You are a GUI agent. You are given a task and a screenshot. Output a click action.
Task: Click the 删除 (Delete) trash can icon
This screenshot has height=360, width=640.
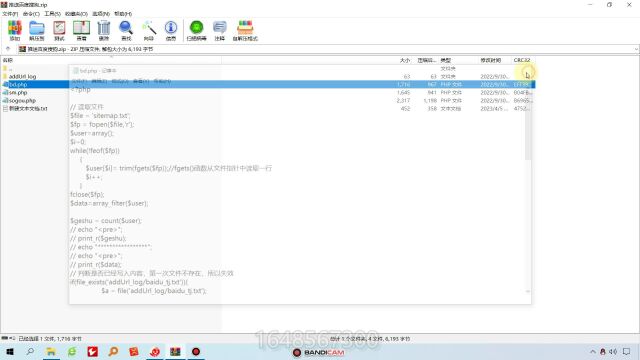(104, 31)
